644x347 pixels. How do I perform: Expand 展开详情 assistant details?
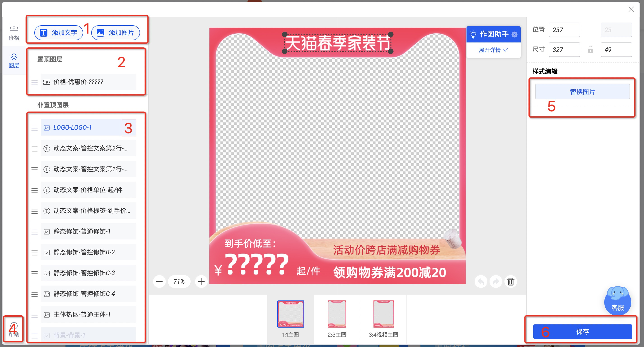click(x=493, y=50)
